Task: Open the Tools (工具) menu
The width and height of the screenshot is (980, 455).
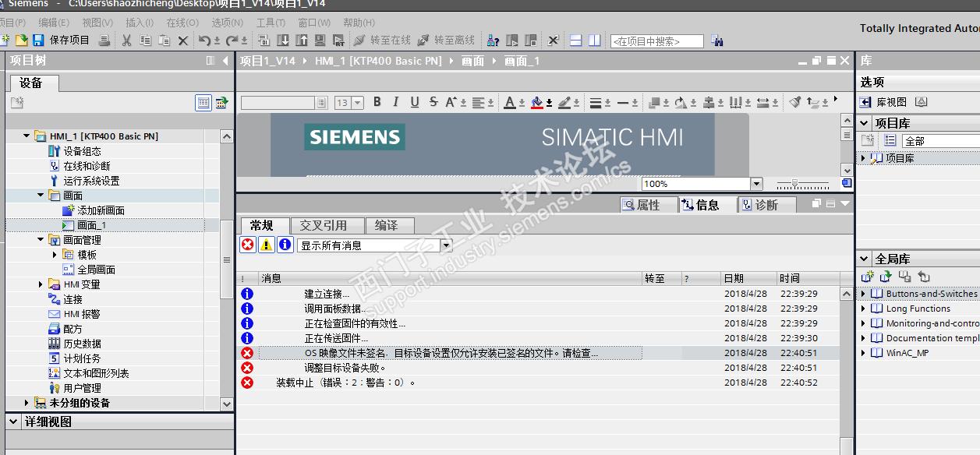Action: tap(271, 23)
